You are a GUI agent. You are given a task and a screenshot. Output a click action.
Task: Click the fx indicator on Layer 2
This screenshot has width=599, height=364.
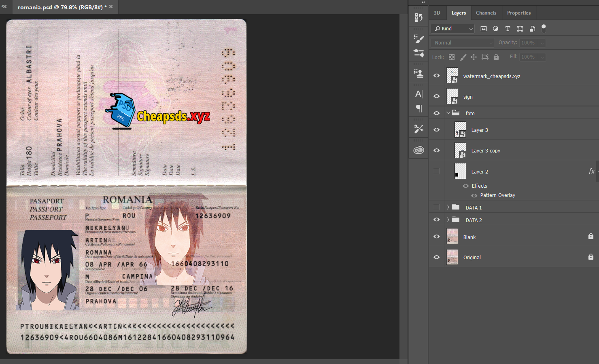[591, 171]
